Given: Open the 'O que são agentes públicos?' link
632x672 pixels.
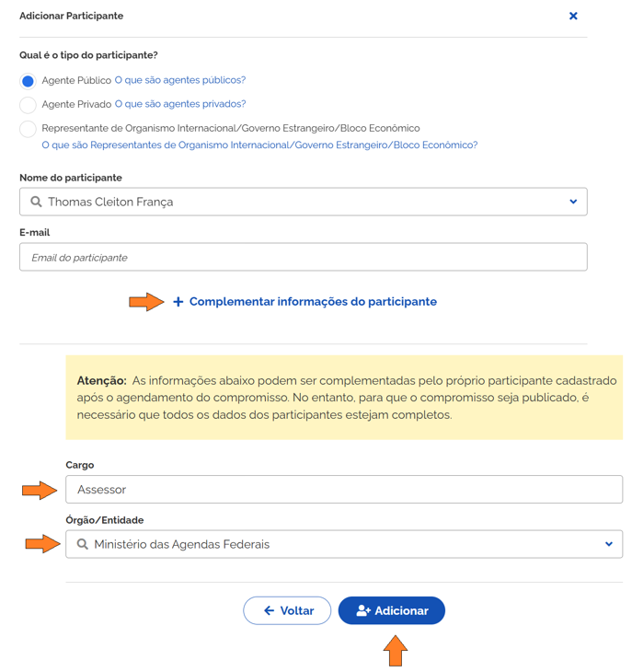Looking at the screenshot, I should [x=179, y=80].
